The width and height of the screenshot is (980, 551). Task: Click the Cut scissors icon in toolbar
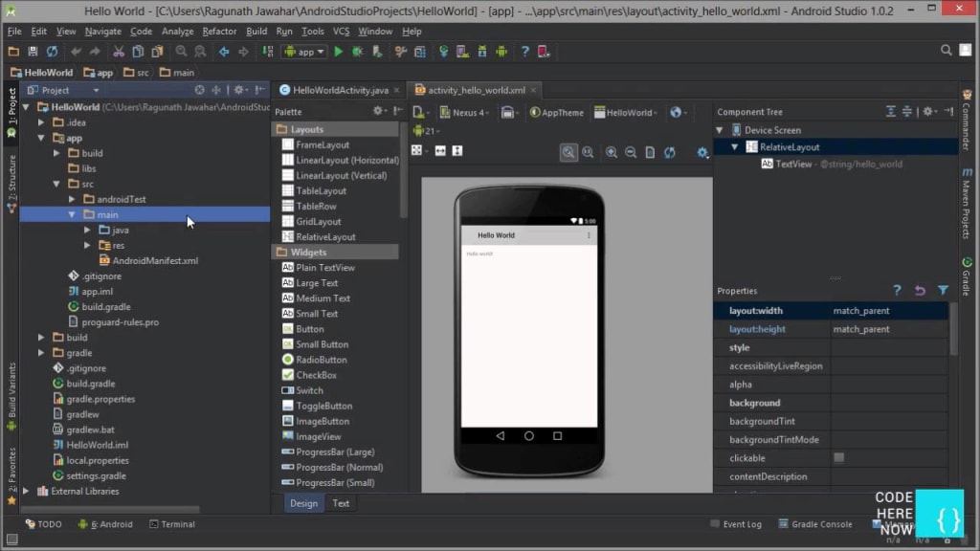pyautogui.click(x=118, y=52)
